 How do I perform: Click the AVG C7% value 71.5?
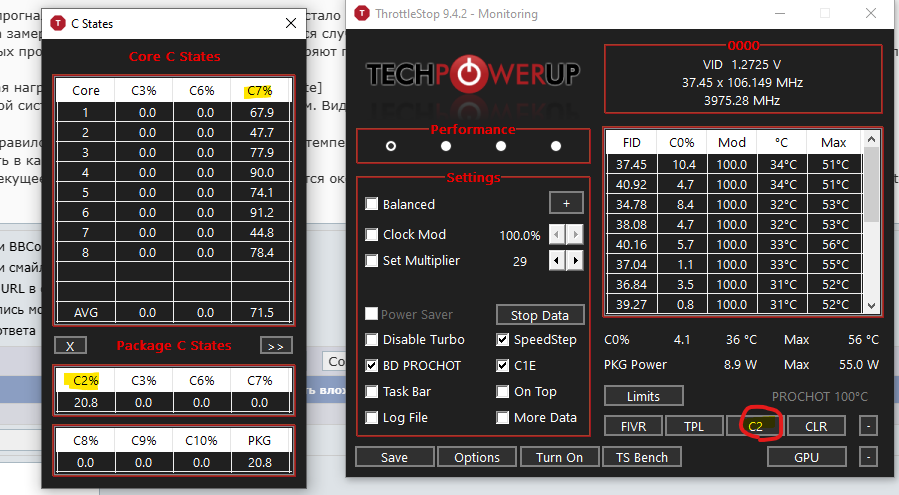(x=261, y=313)
